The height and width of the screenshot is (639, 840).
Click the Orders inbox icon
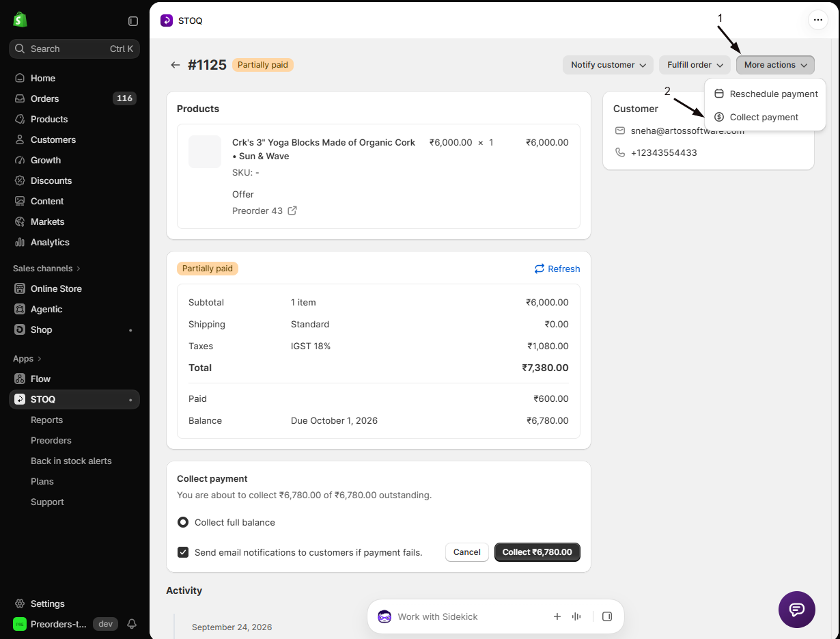click(x=20, y=98)
